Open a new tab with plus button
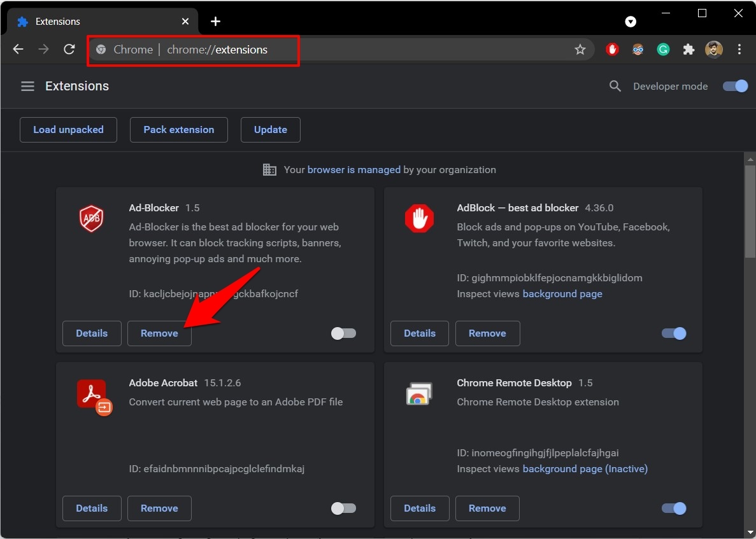The image size is (756, 539). (x=215, y=22)
